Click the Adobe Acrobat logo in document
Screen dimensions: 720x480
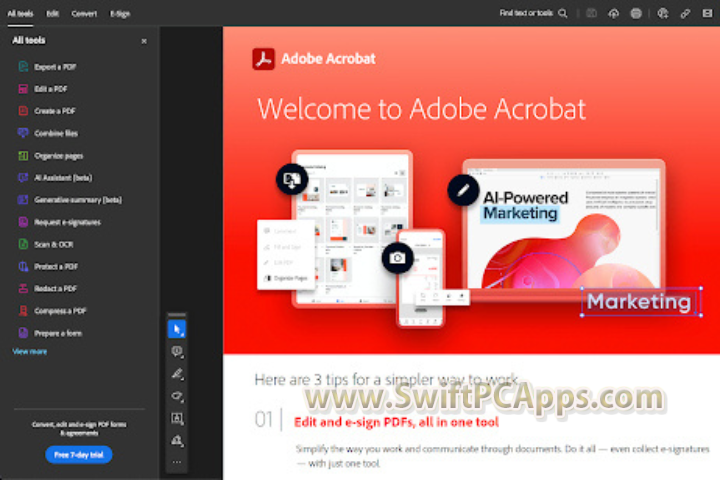point(263,59)
